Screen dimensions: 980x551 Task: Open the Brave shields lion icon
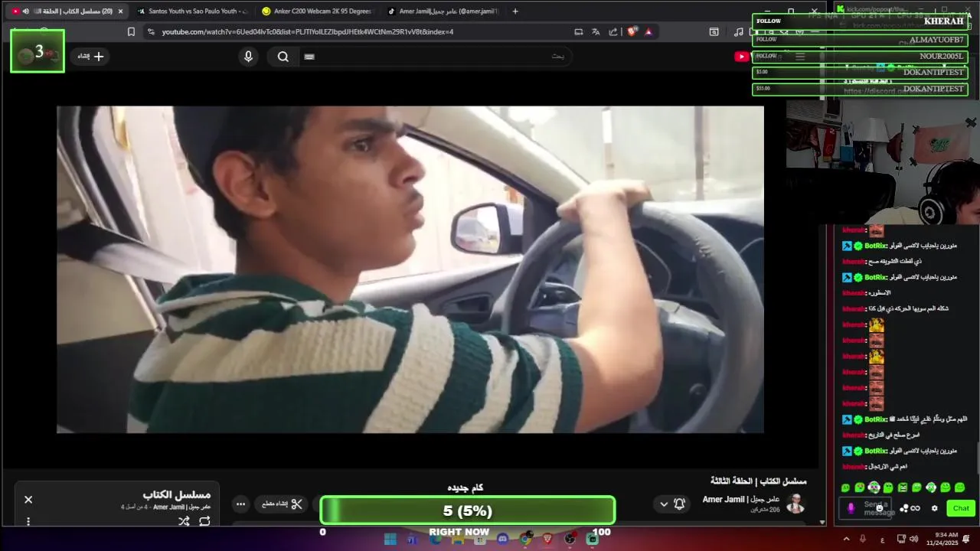click(x=632, y=32)
